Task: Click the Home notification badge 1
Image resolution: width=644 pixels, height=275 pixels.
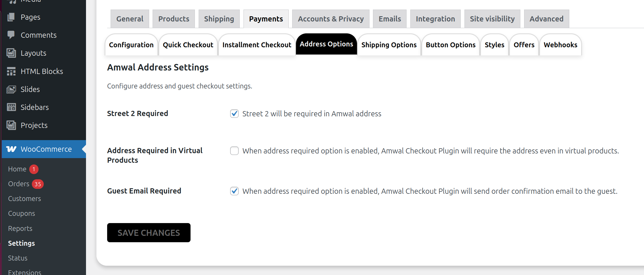Action: pos(34,169)
